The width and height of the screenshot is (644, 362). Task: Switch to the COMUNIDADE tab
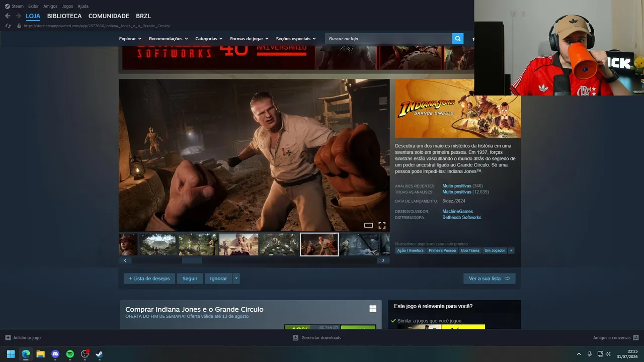(109, 16)
